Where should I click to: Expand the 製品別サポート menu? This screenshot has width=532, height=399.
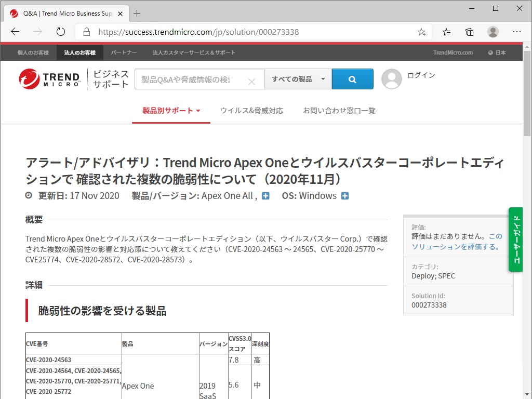pyautogui.click(x=170, y=111)
